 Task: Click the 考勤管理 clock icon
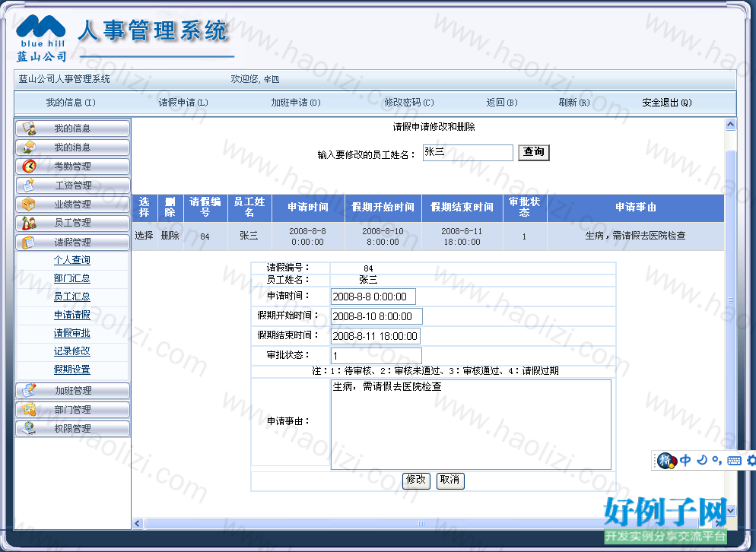pyautogui.click(x=29, y=166)
